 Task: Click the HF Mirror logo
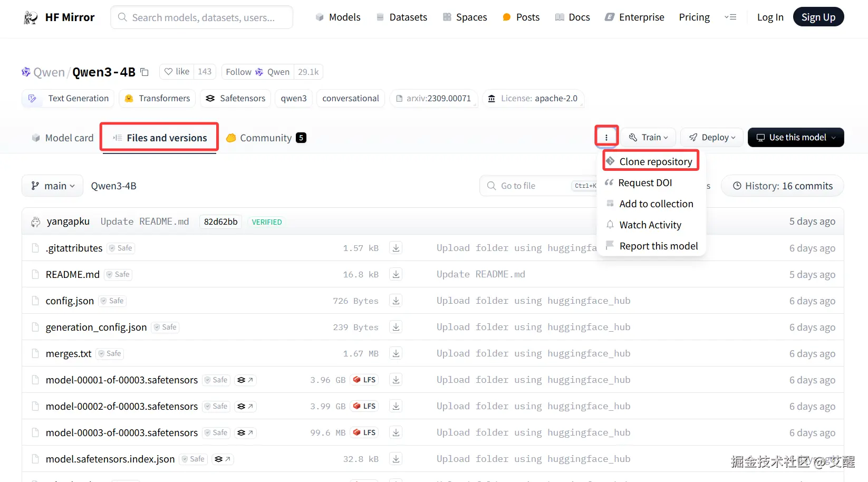pyautogui.click(x=60, y=17)
